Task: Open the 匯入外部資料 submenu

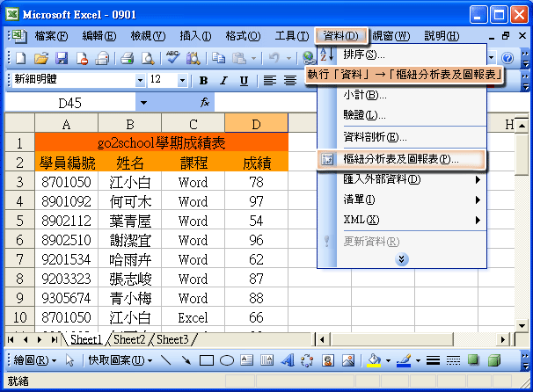Action: (x=401, y=179)
